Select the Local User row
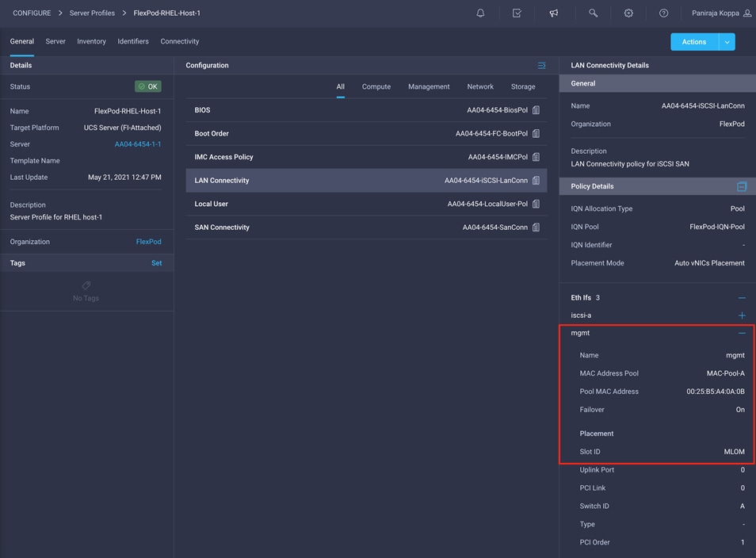 (366, 204)
